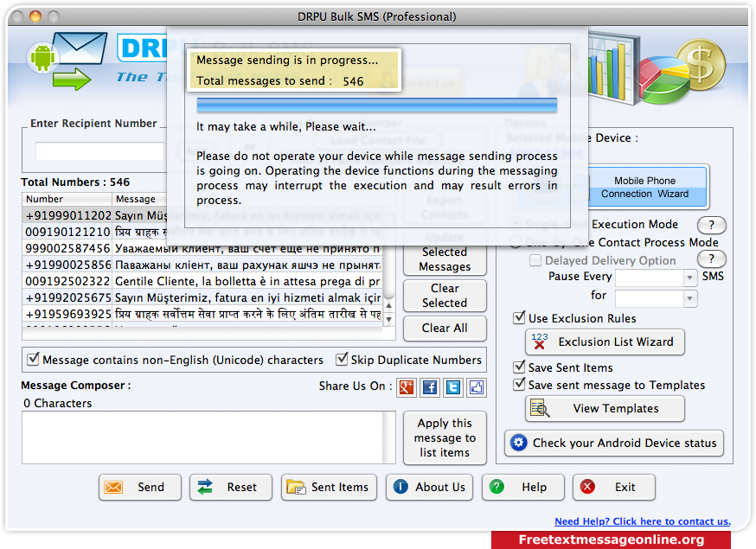The width and height of the screenshot is (756, 549).
Task: Toggle Skip Duplicate Numbers checkbox
Action: point(342,359)
